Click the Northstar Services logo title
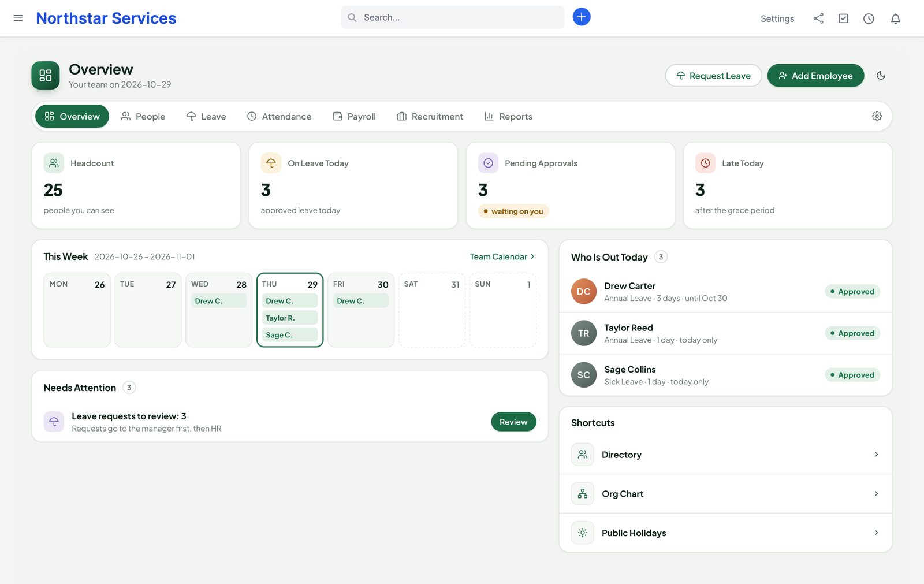 pyautogui.click(x=106, y=18)
